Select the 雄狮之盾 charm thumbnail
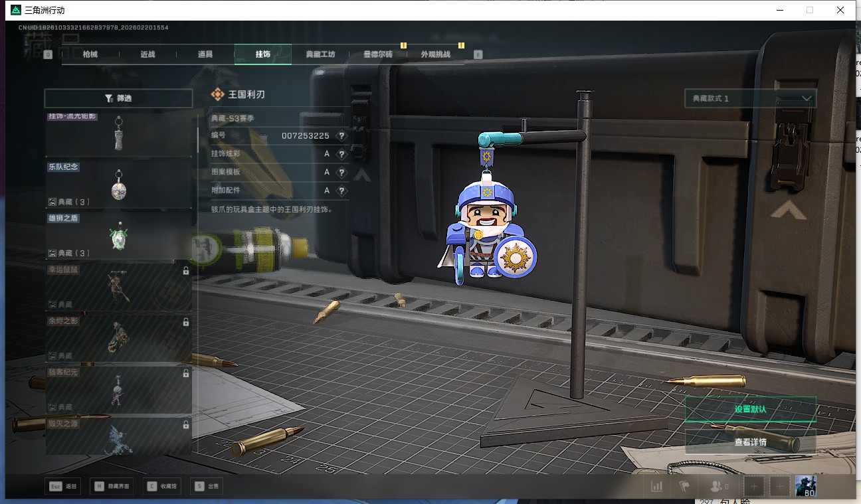 click(x=118, y=237)
